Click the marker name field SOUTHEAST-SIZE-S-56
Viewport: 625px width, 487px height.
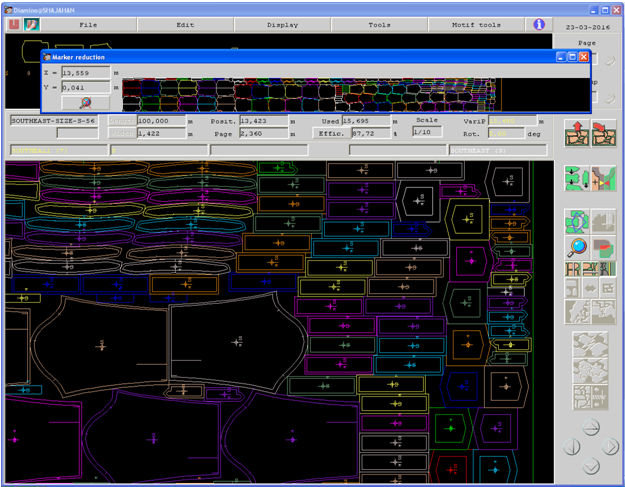[x=54, y=120]
